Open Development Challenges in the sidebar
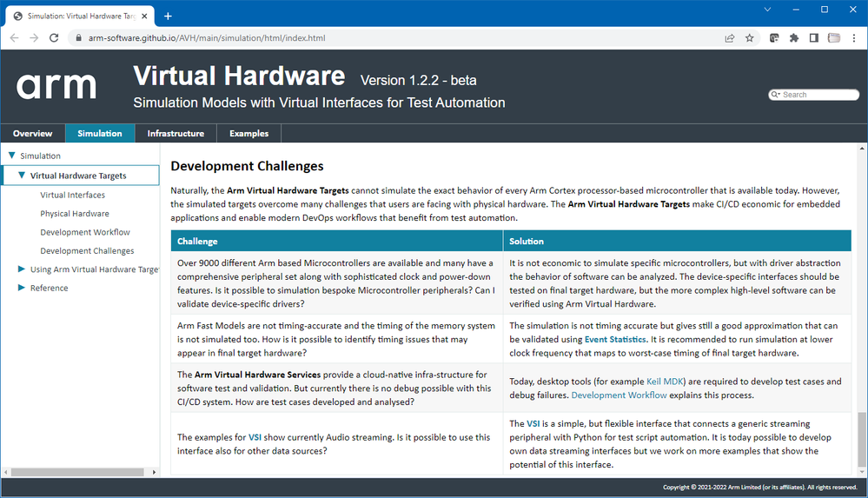The image size is (868, 498). pos(87,251)
